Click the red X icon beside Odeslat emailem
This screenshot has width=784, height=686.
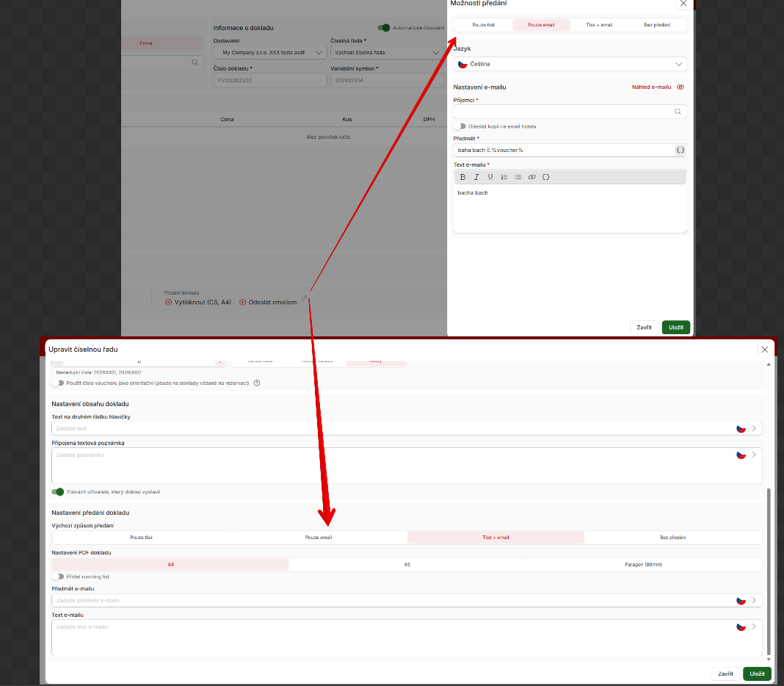(242, 302)
